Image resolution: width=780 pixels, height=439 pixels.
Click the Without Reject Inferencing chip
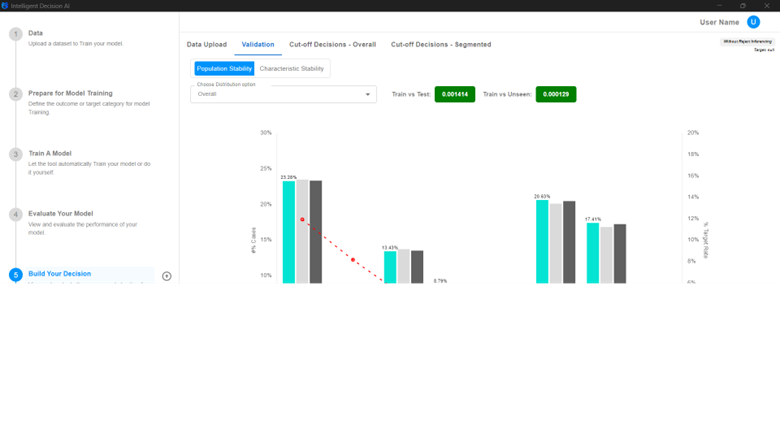coord(747,42)
